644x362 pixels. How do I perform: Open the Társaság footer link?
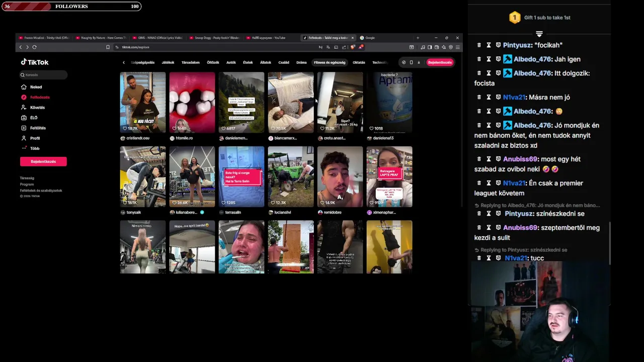(x=27, y=178)
